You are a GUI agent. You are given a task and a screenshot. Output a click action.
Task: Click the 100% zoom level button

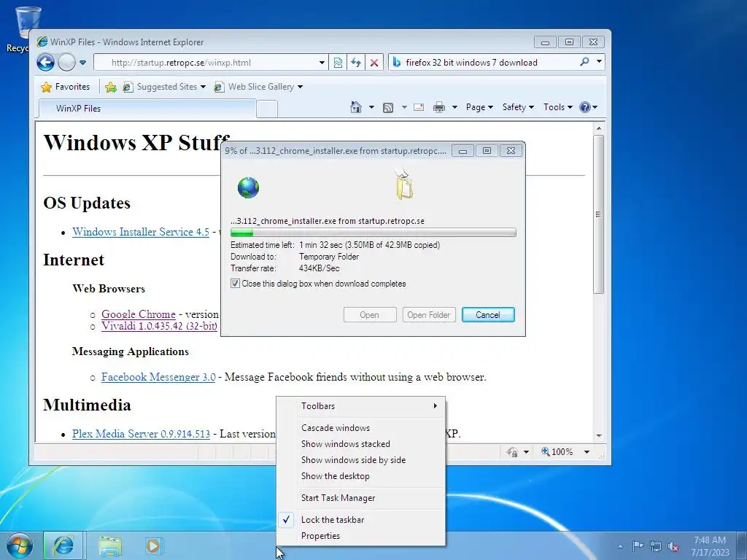pos(557,452)
